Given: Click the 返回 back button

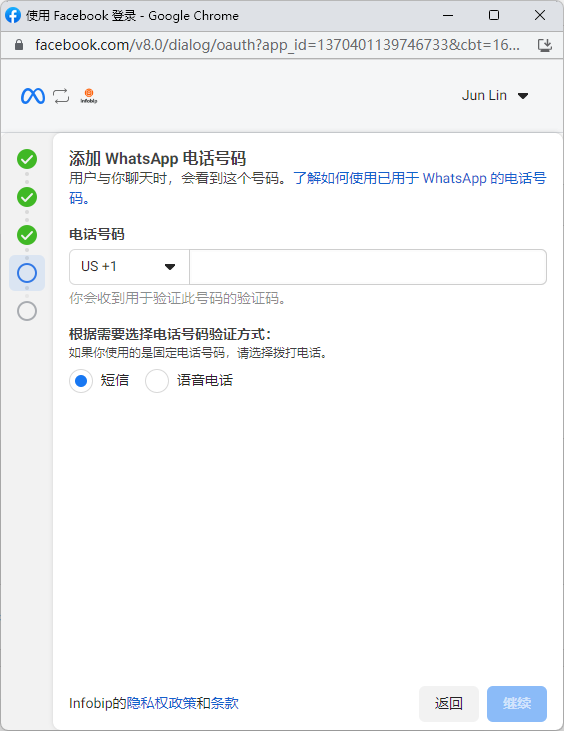Looking at the screenshot, I should [448, 703].
